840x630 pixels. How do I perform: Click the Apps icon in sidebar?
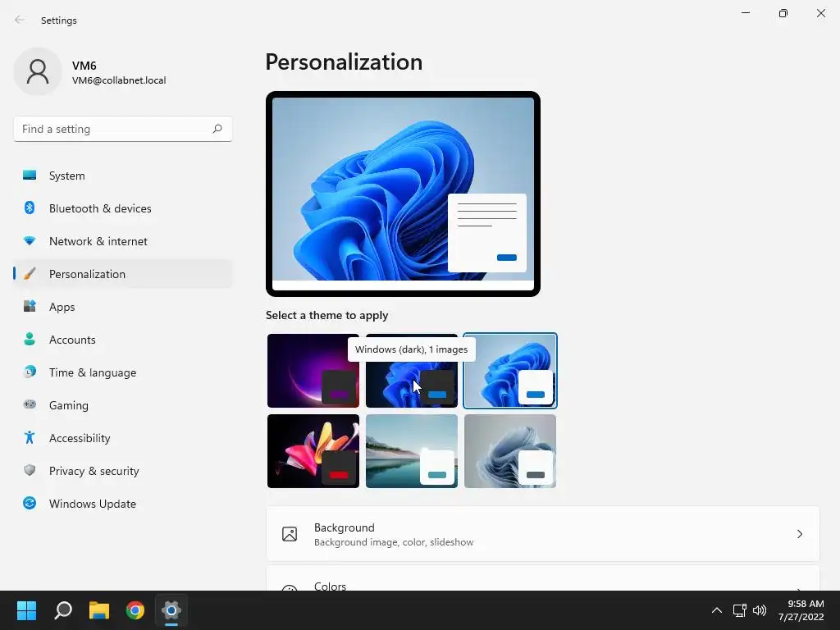coord(30,307)
